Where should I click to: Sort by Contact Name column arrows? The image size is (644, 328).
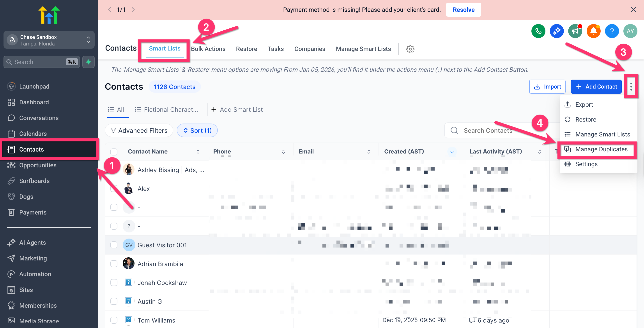pos(198,152)
